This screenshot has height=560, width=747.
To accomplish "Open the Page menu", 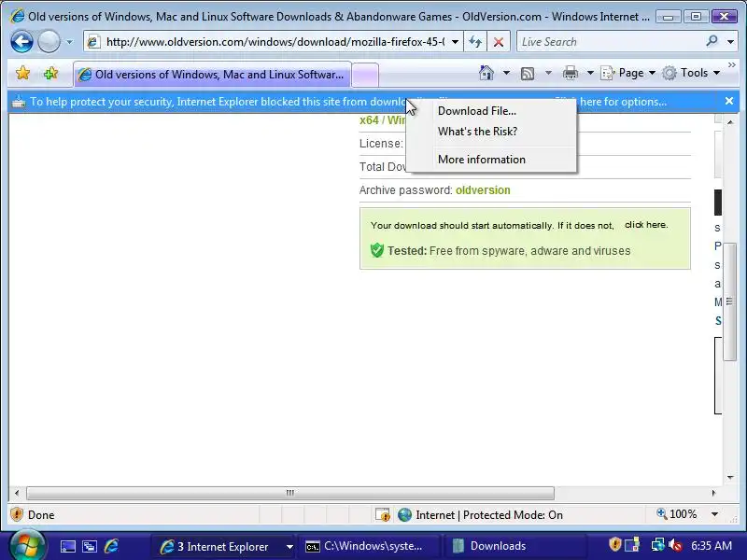I will [627, 73].
